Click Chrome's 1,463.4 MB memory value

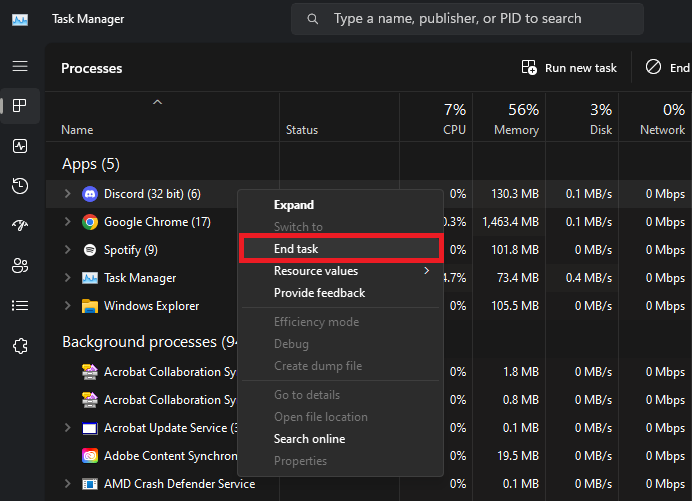click(x=511, y=222)
